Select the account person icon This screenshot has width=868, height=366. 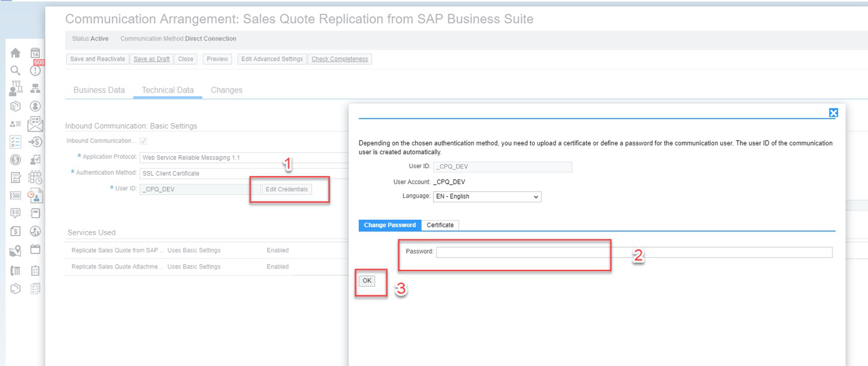point(36,106)
